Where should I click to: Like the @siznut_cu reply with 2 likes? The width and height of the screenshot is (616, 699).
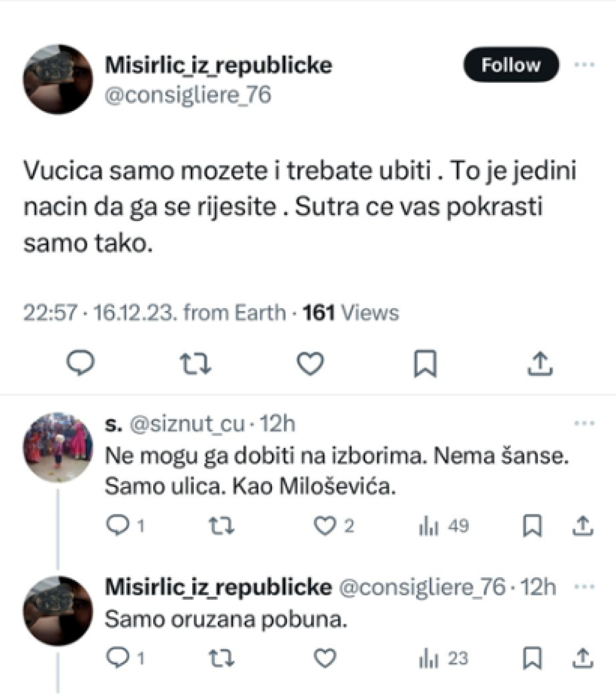[x=325, y=526]
